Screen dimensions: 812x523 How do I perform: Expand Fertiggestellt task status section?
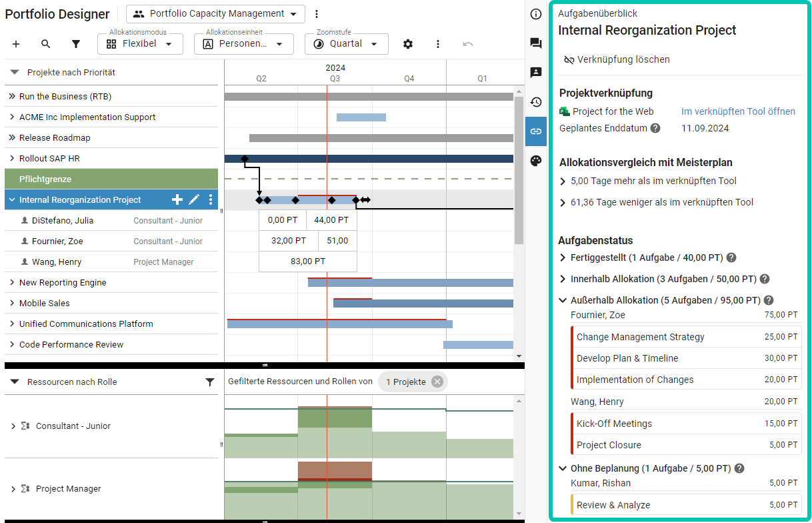click(563, 257)
